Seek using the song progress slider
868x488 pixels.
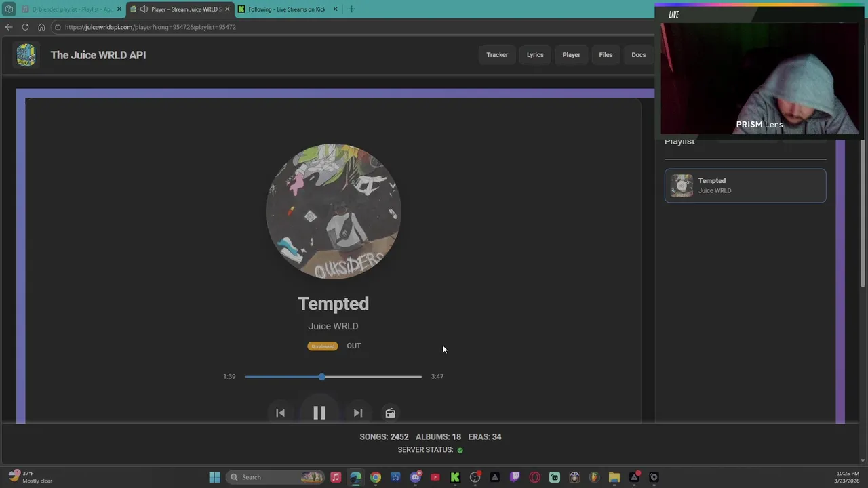pos(333,376)
